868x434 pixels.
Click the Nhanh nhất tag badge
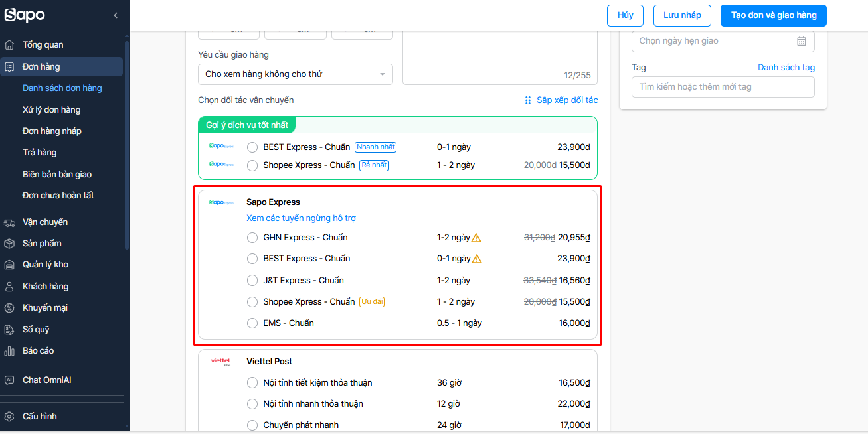pos(376,147)
